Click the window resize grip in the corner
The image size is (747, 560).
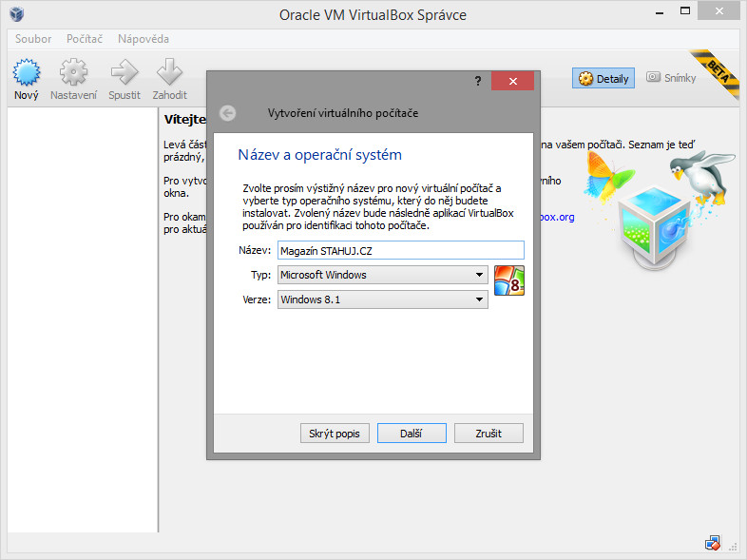(734, 547)
